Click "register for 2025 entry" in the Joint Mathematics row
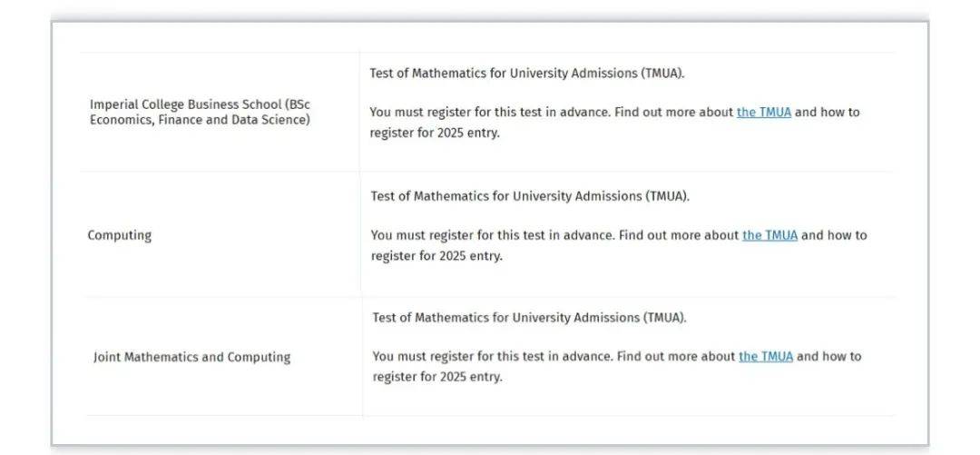This screenshot has width=980, height=455. coord(437,377)
